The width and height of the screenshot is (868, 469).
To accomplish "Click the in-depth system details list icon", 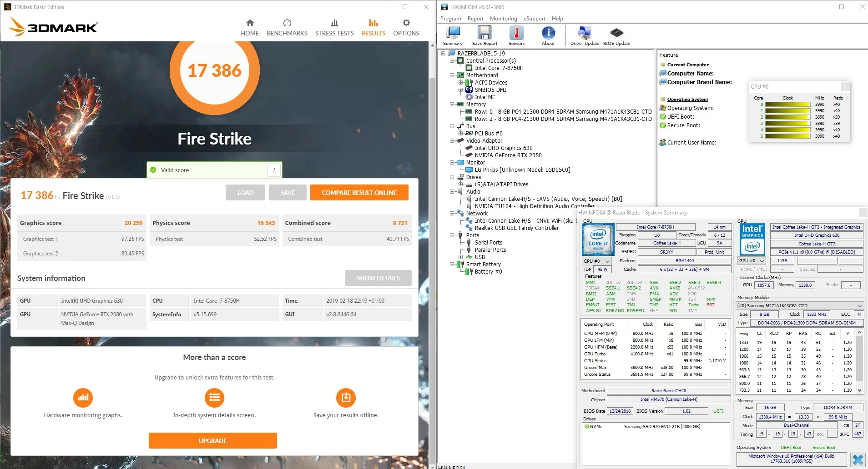I will tap(214, 398).
